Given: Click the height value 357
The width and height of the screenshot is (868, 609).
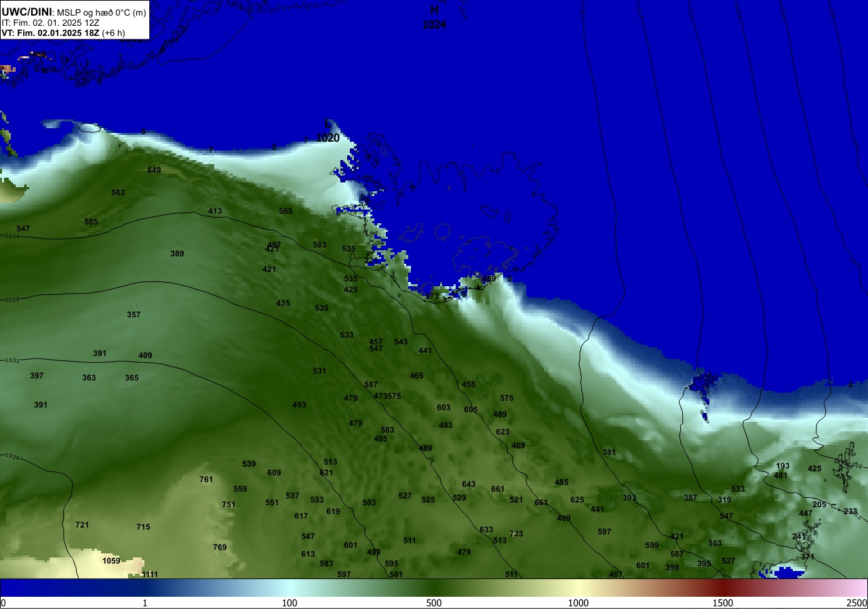Looking at the screenshot, I should pos(134,315).
